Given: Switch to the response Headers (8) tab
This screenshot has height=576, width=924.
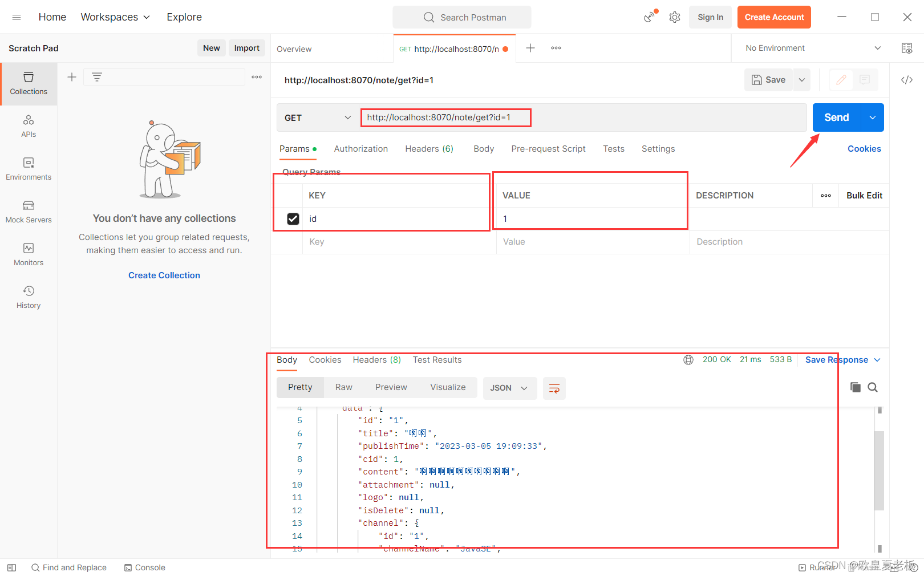Looking at the screenshot, I should tap(377, 360).
